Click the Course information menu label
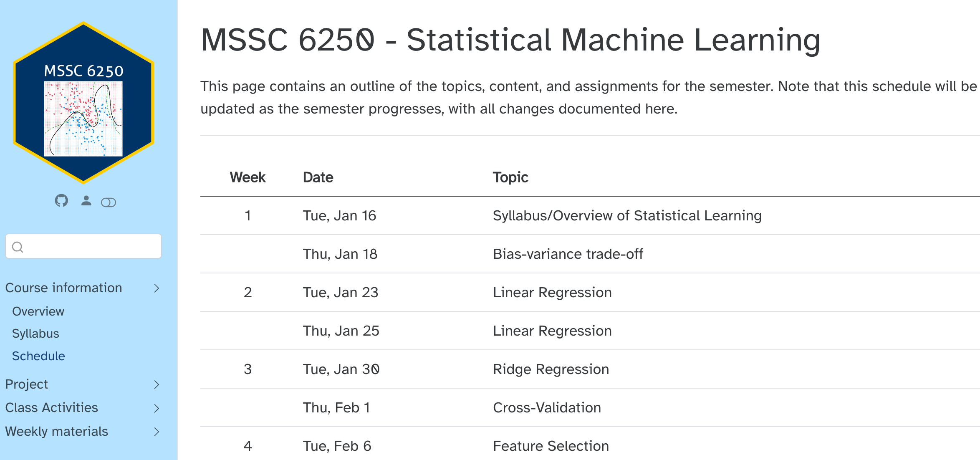Image resolution: width=980 pixels, height=460 pixels. [x=63, y=288]
